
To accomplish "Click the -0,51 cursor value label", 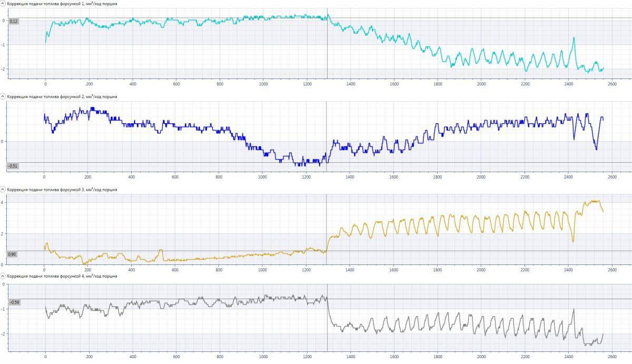I will 13,166.
